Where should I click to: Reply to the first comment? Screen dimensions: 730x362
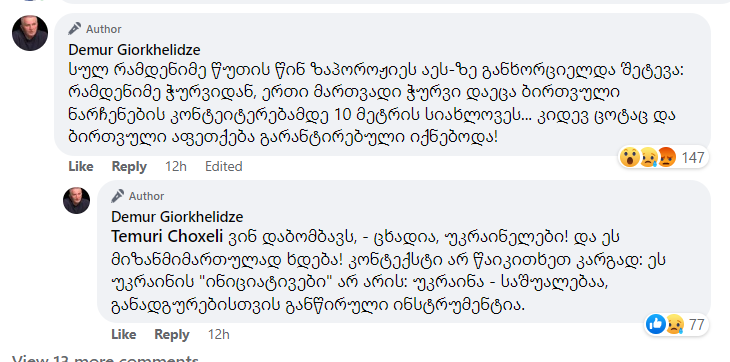pyautogui.click(x=129, y=167)
